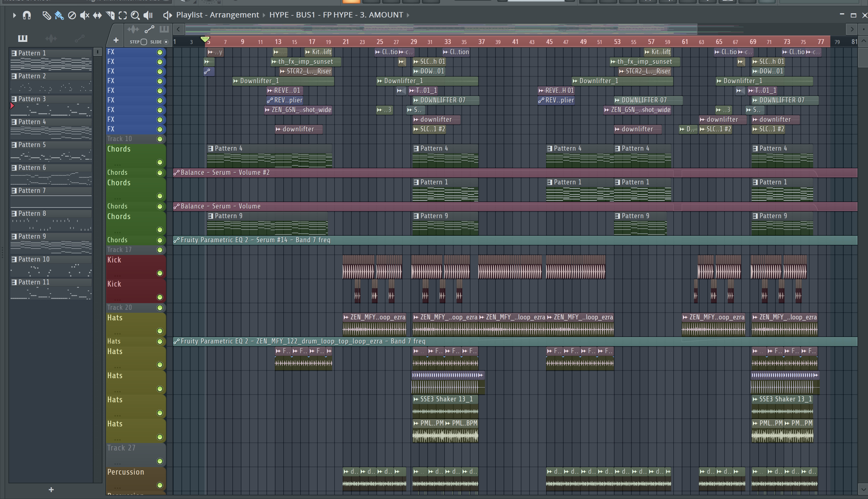Select the Slip tool

point(97,15)
